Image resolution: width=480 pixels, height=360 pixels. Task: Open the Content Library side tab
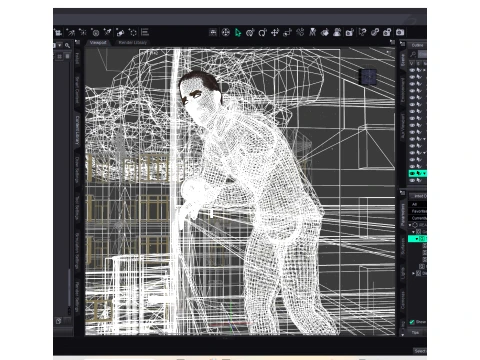(x=77, y=130)
